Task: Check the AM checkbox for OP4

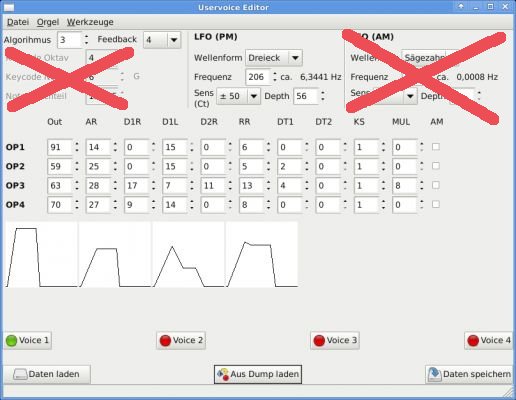Action: [x=436, y=204]
